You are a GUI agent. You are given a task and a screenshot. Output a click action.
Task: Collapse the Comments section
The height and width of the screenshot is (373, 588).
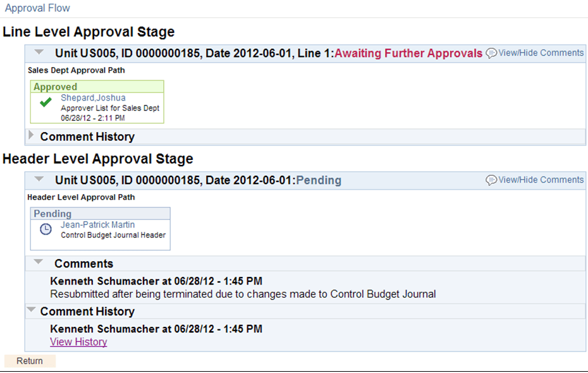tap(39, 261)
